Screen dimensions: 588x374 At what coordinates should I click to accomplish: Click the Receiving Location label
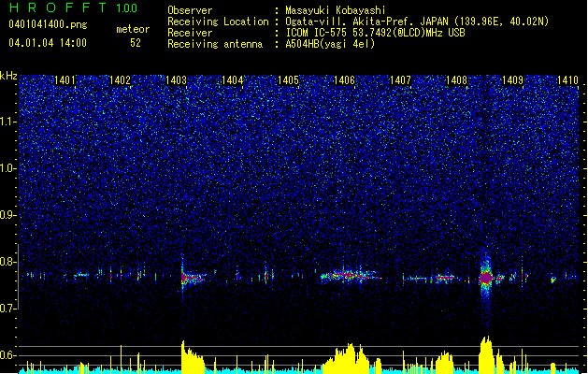(218, 22)
